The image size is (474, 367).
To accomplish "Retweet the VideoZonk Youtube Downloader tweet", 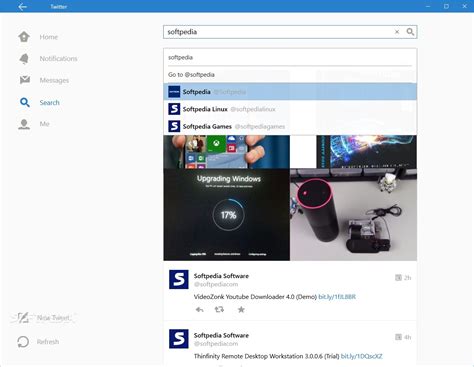I will [219, 310].
